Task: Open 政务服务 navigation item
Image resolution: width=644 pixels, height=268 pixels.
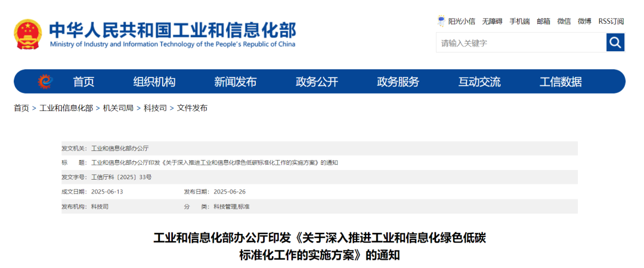Action: point(398,82)
